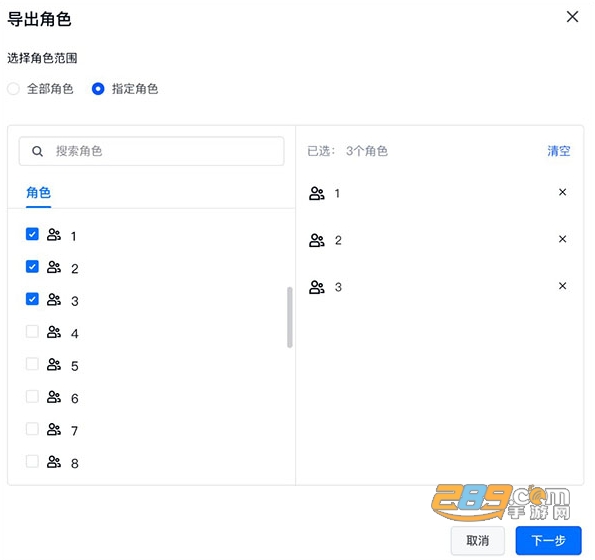Uncheck role 2 checkbox
Viewport: 595px width, 560px height.
point(32,267)
